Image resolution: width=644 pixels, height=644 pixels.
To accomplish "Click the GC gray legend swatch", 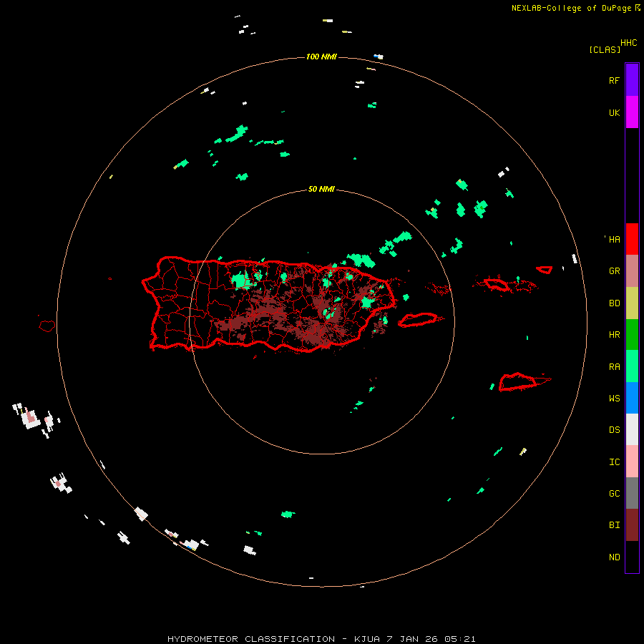I will point(632,493).
